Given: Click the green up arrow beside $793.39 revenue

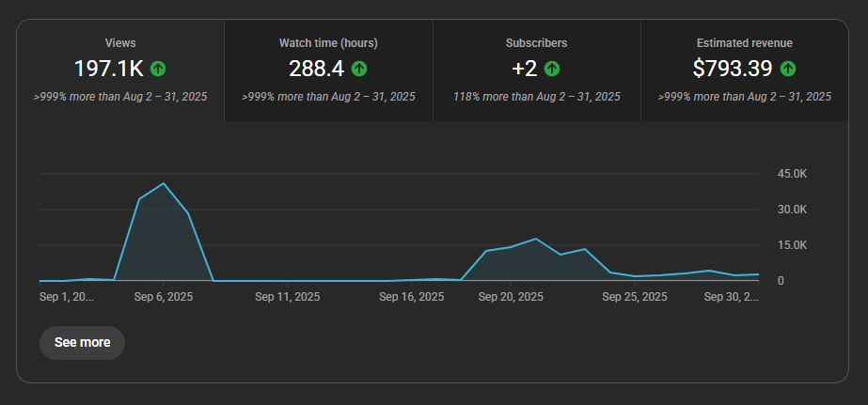Looking at the screenshot, I should click(788, 69).
